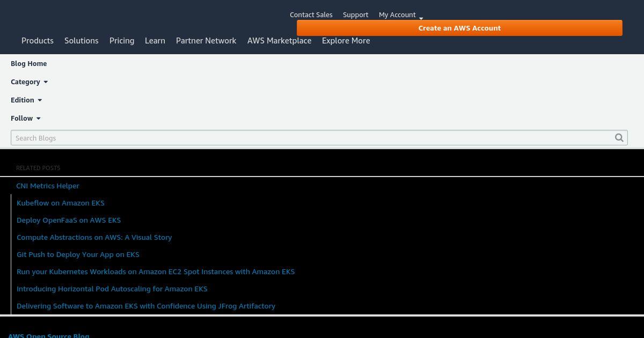Open the Products menu
The image size is (644, 338).
tap(38, 41)
